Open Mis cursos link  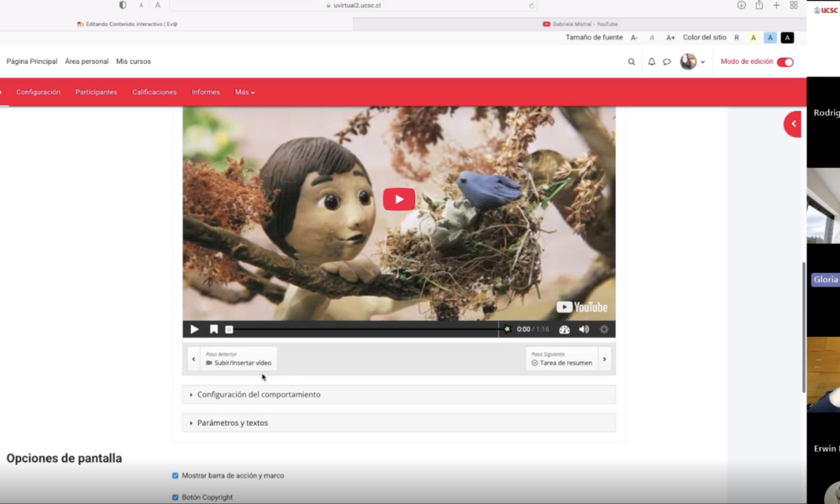pyautogui.click(x=134, y=61)
